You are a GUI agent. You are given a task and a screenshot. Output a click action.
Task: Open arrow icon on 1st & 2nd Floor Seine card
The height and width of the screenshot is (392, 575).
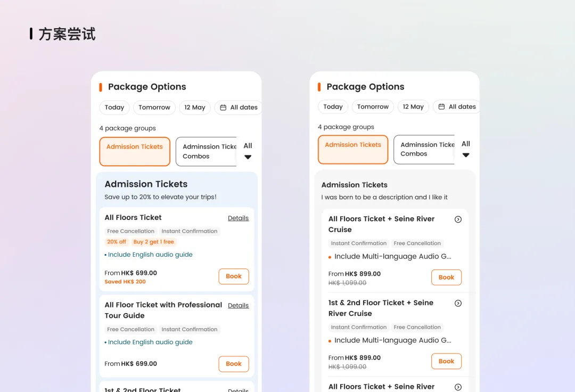click(x=458, y=303)
